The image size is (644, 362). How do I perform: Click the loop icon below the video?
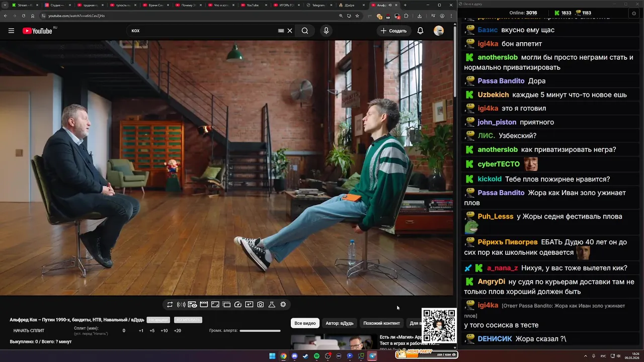click(170, 304)
